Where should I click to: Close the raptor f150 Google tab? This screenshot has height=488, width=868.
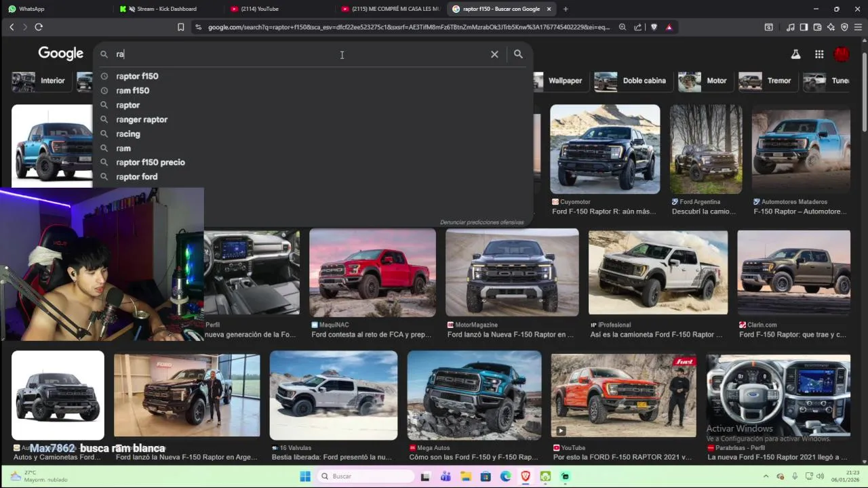point(549,9)
